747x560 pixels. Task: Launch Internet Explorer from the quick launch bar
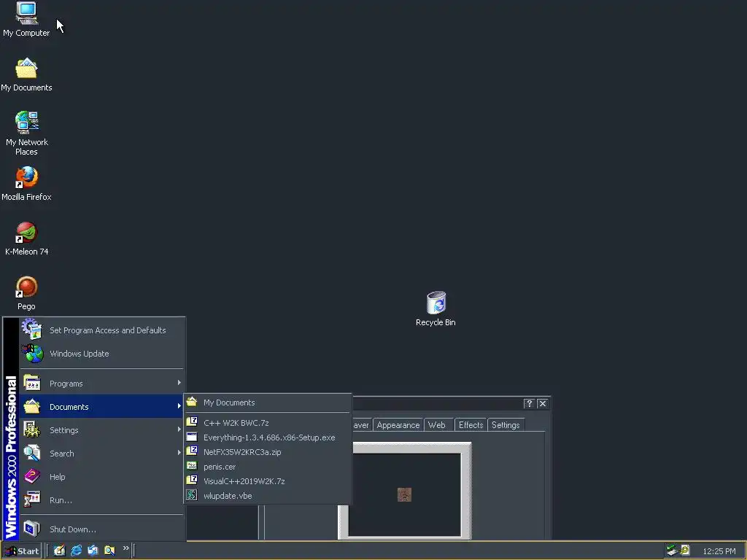(x=76, y=551)
